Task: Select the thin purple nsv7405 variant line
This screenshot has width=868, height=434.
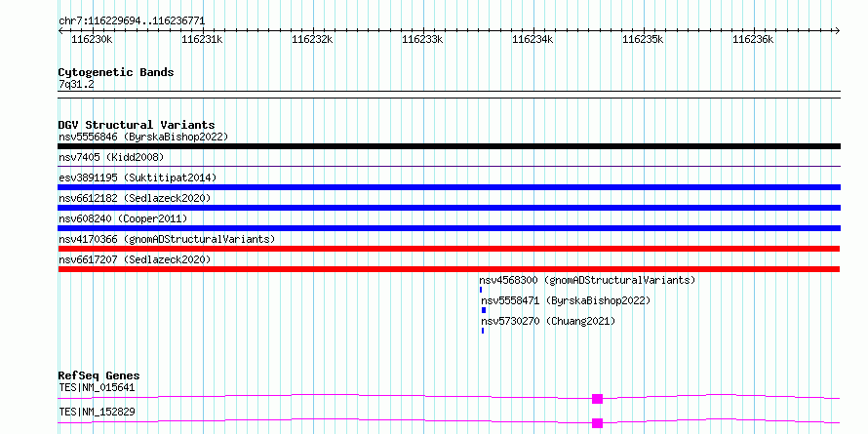Action: coord(449,166)
